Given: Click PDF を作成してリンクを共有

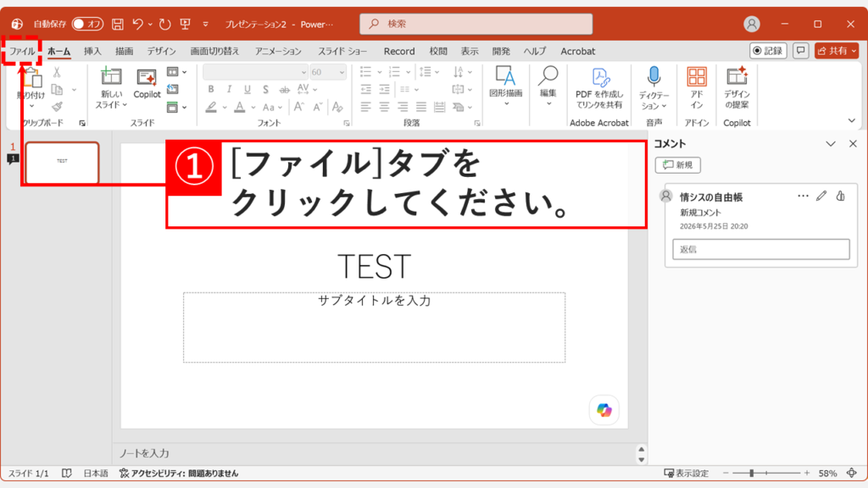Looking at the screenshot, I should click(599, 88).
